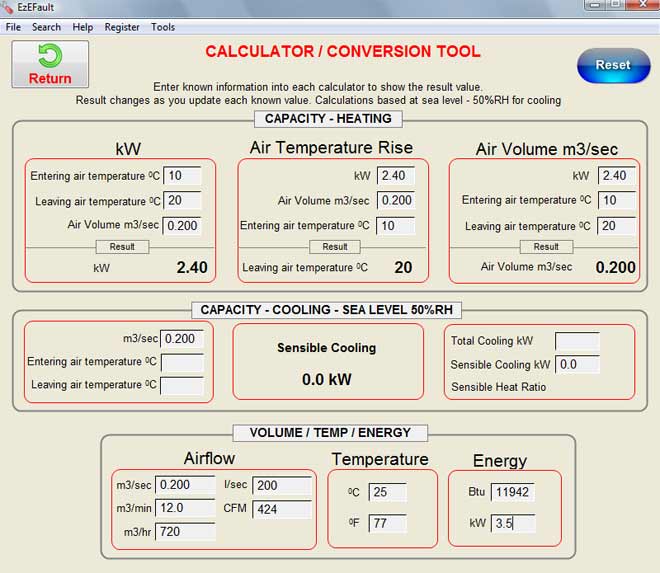Click Result button under Air Volume m3/sec
The height and width of the screenshot is (573, 660).
tap(546, 246)
